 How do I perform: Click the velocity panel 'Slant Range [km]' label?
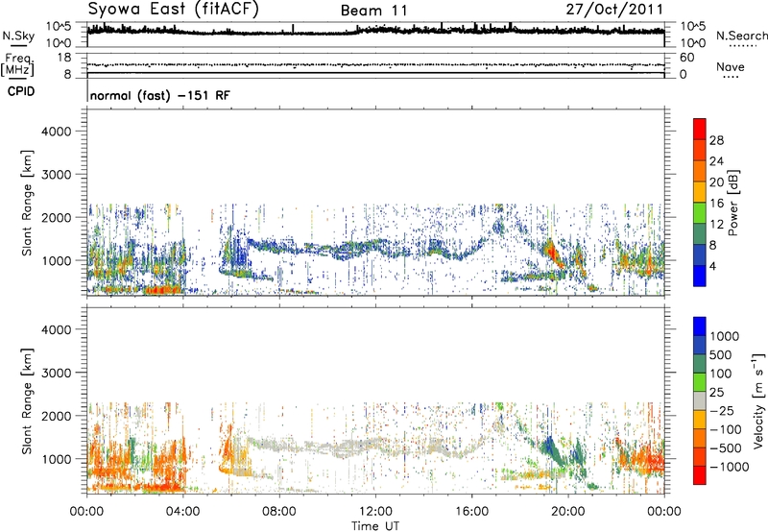pyautogui.click(x=27, y=401)
